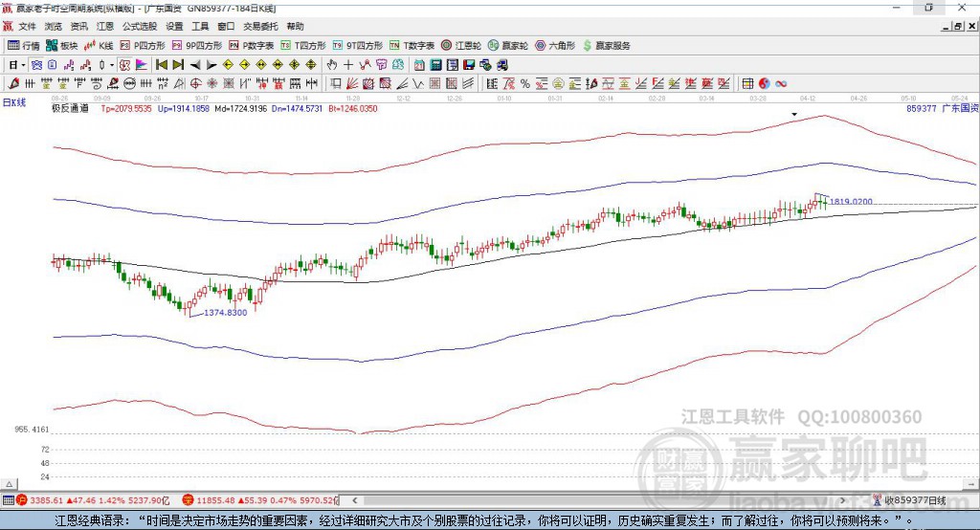Open 赢家服务 with dollar sign icon
Screen dimensions: 980x530
[606, 46]
